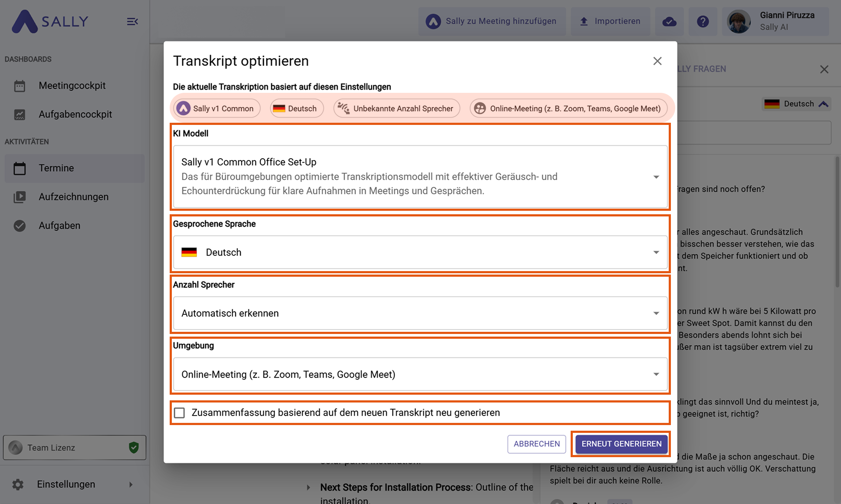Viewport: 841px width, 504px height.
Task: Click the Einstellungen gear icon
Action: coord(18,484)
